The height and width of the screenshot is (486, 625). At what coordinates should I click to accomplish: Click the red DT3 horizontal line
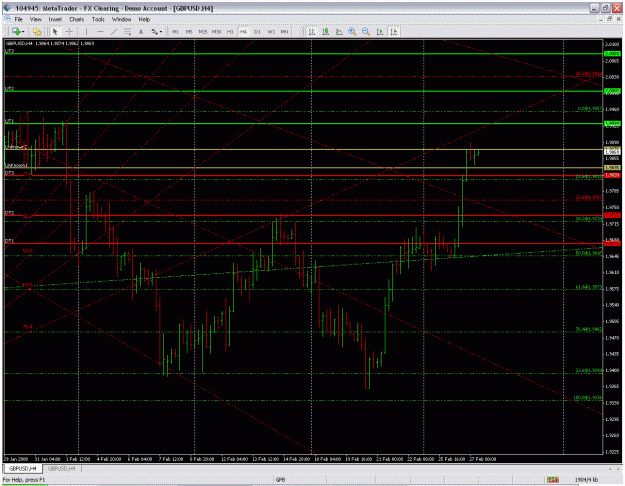click(303, 175)
